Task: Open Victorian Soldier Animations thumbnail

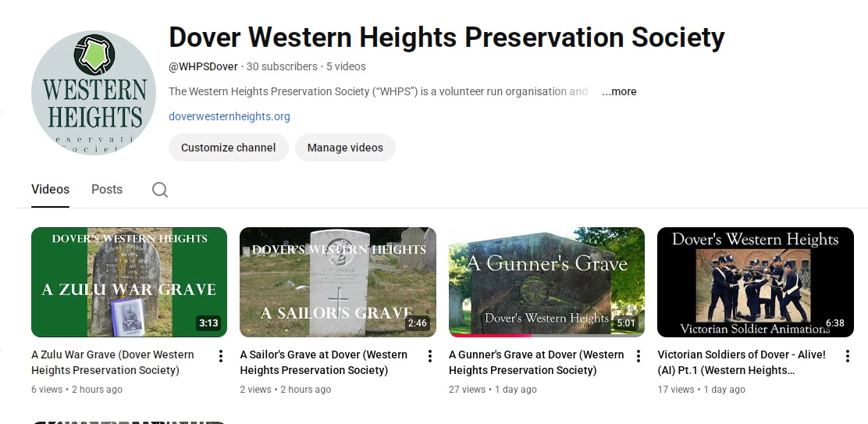Action: coord(755,282)
